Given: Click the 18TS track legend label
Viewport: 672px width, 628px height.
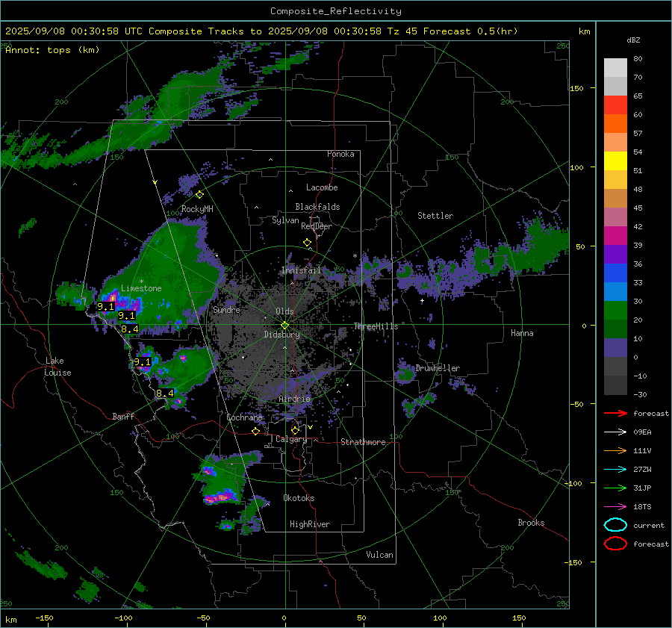Looking at the screenshot, I should click(642, 507).
